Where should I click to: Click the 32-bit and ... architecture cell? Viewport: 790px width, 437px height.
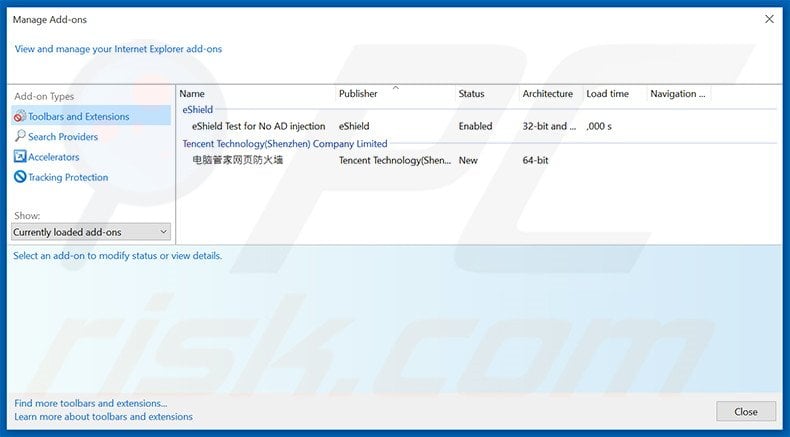click(x=549, y=126)
